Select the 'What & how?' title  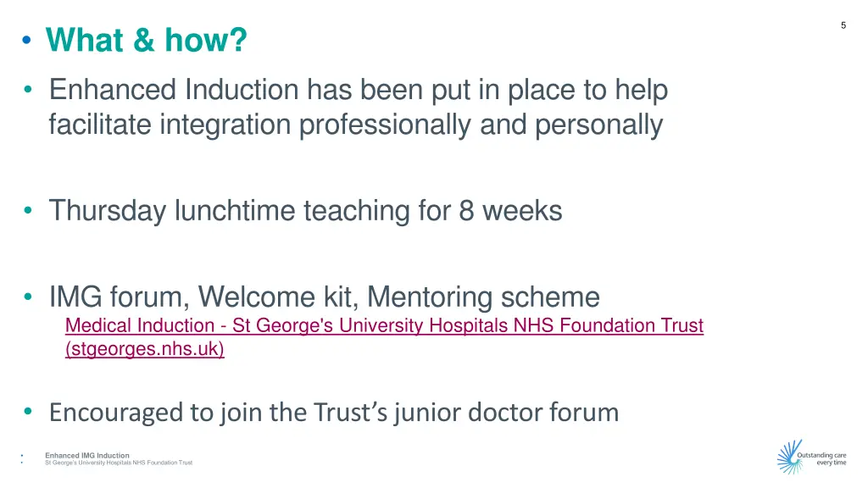[x=146, y=40]
